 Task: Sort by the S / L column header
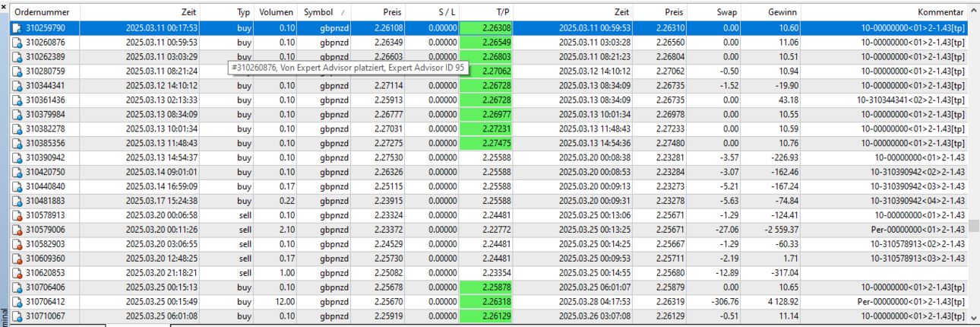pyautogui.click(x=432, y=13)
